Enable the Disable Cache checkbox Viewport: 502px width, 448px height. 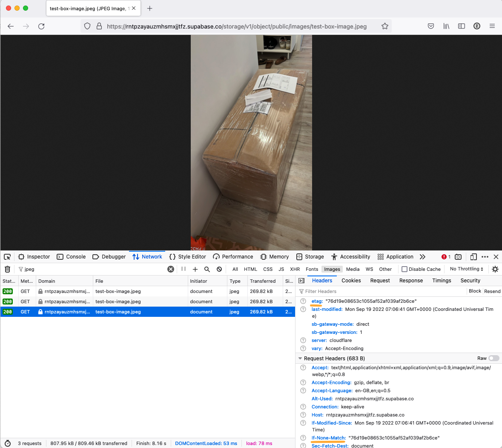(405, 269)
